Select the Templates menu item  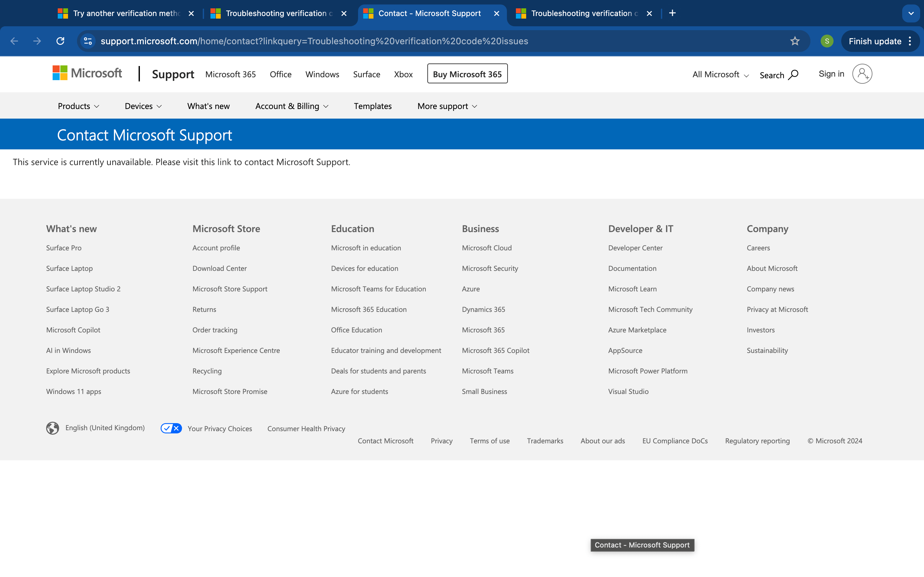pos(373,106)
